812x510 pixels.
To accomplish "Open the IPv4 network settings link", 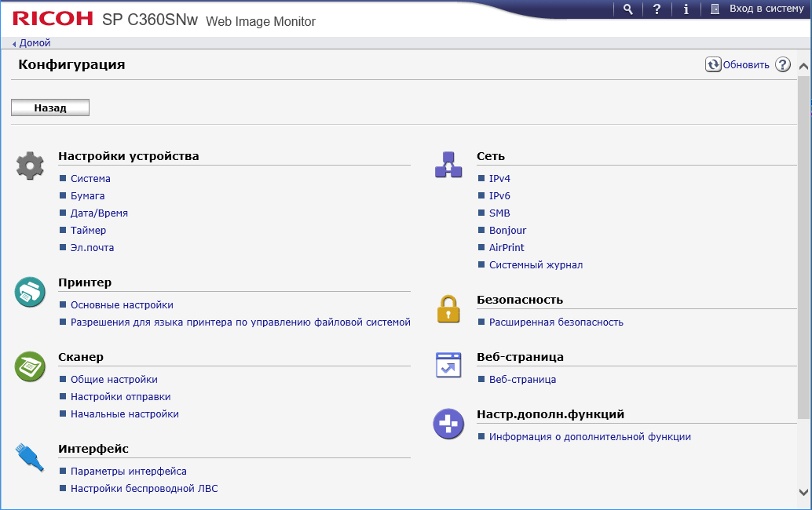I will click(499, 179).
